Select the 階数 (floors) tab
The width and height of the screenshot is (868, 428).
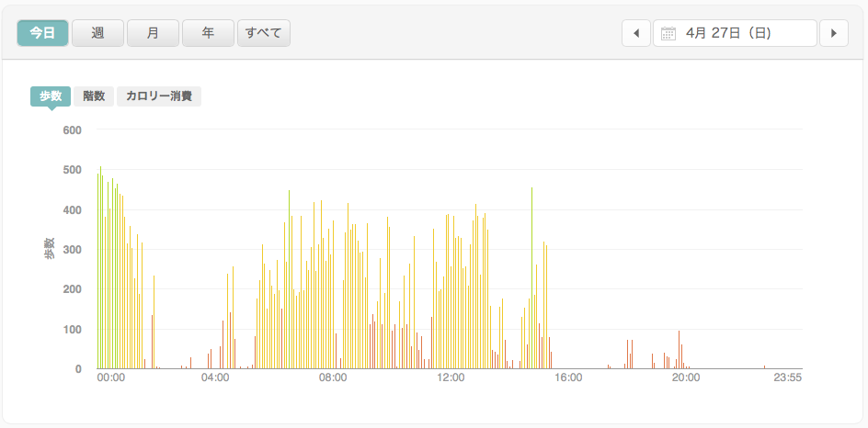[94, 96]
